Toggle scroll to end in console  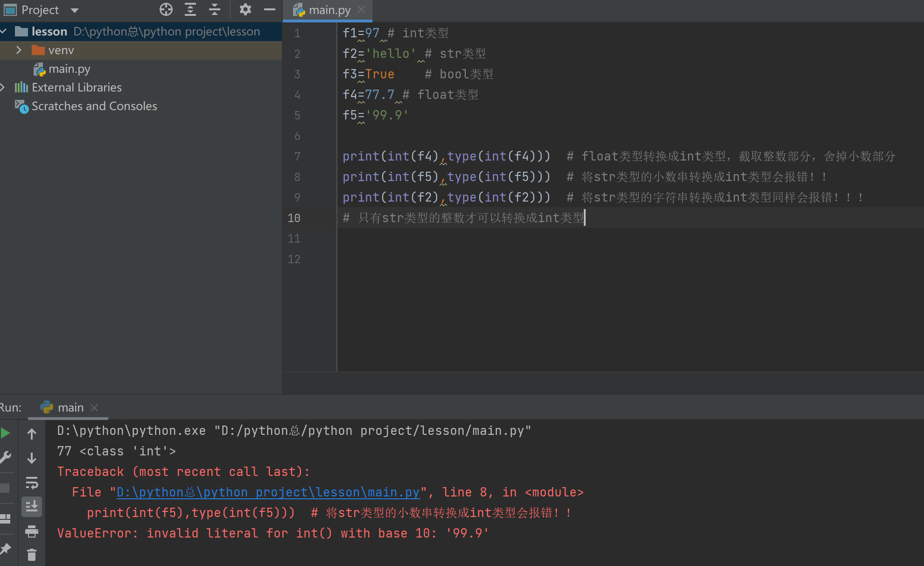pyautogui.click(x=32, y=507)
